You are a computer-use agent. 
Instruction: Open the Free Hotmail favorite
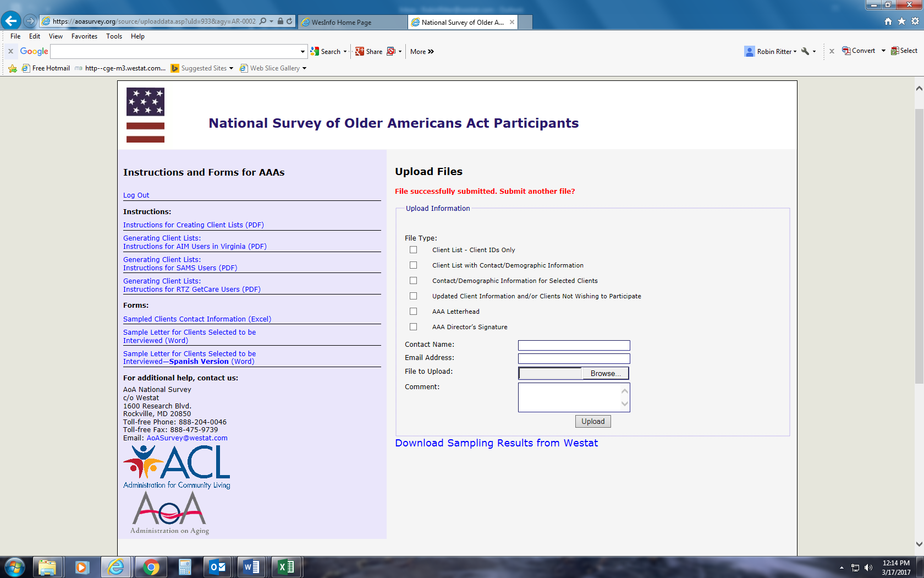pos(46,68)
